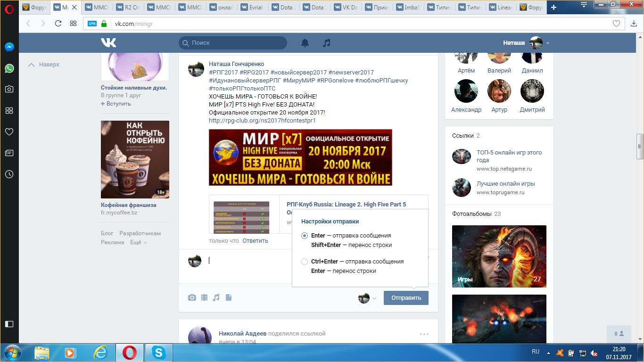Click the VK search field

pos(233,43)
